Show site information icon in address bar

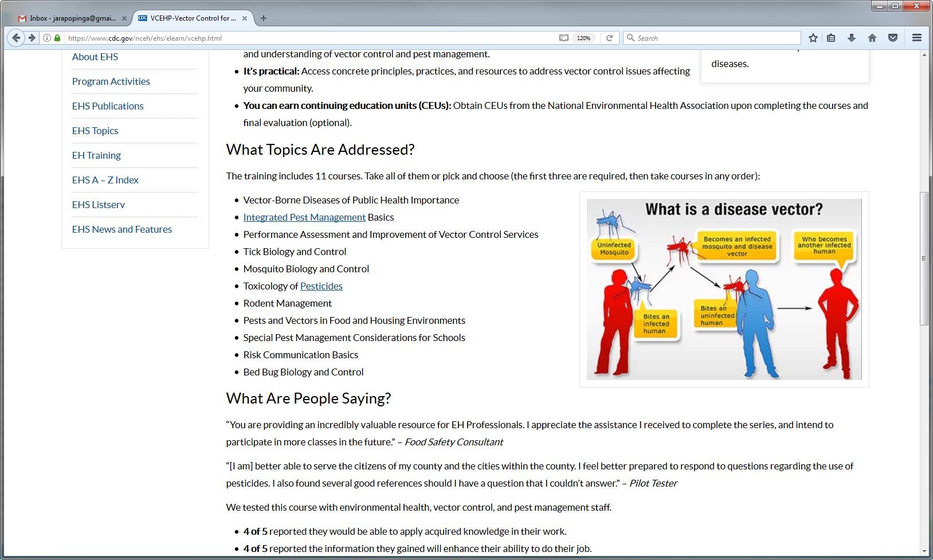click(47, 38)
